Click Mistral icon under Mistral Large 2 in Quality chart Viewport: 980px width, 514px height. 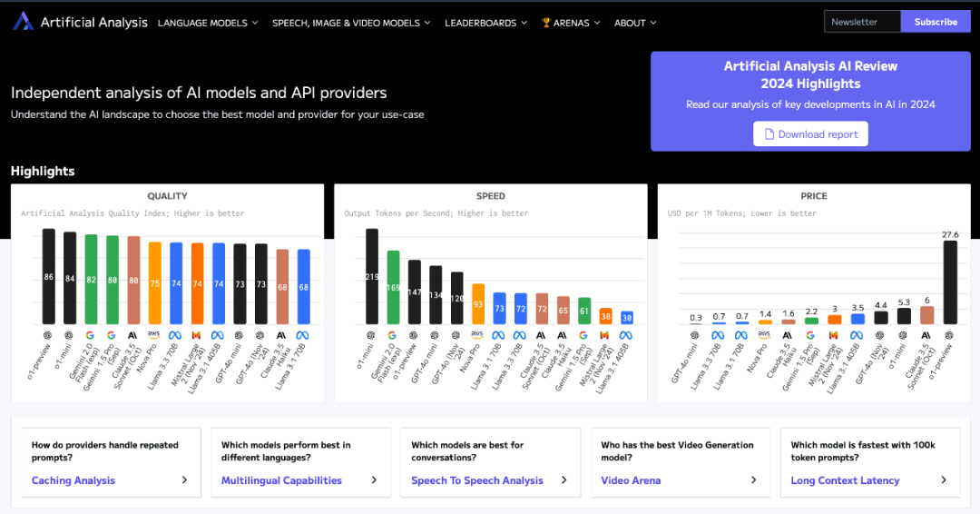tap(196, 336)
